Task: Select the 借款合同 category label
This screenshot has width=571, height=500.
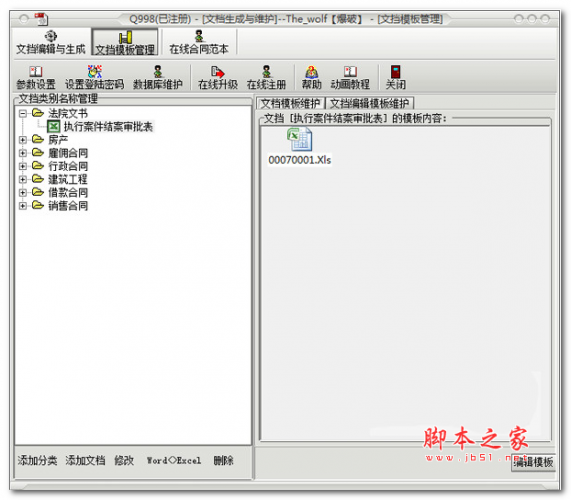Action: tap(68, 192)
